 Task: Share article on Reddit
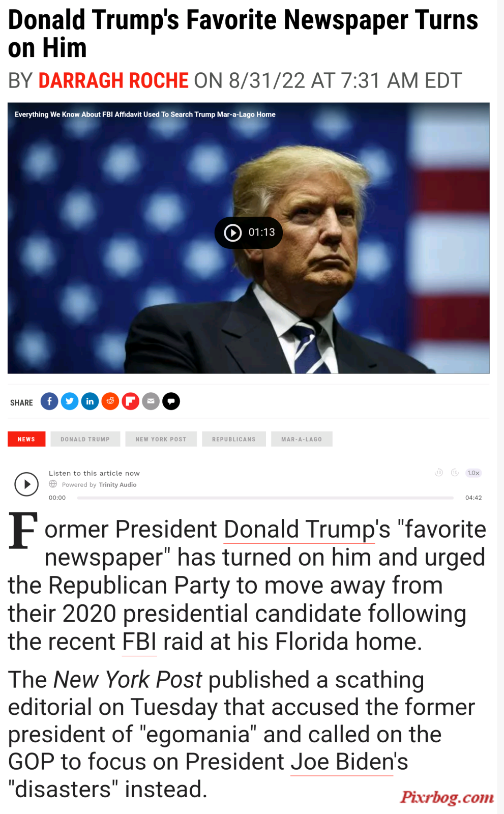pos(110,401)
